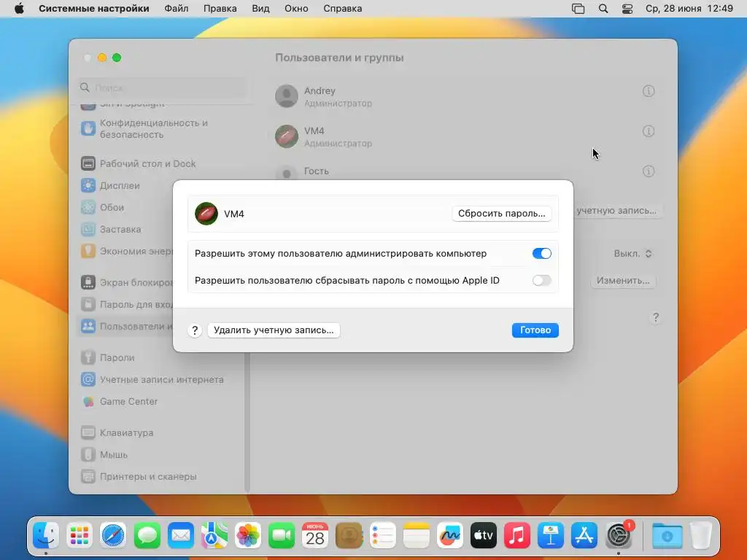Click VM4 avatar in the dialog

(206, 214)
